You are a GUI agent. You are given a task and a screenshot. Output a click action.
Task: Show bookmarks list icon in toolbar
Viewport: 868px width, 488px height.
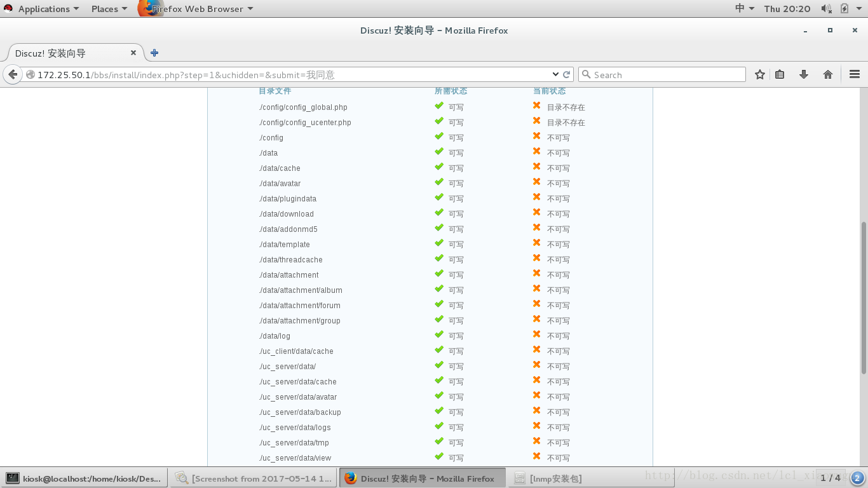(780, 74)
